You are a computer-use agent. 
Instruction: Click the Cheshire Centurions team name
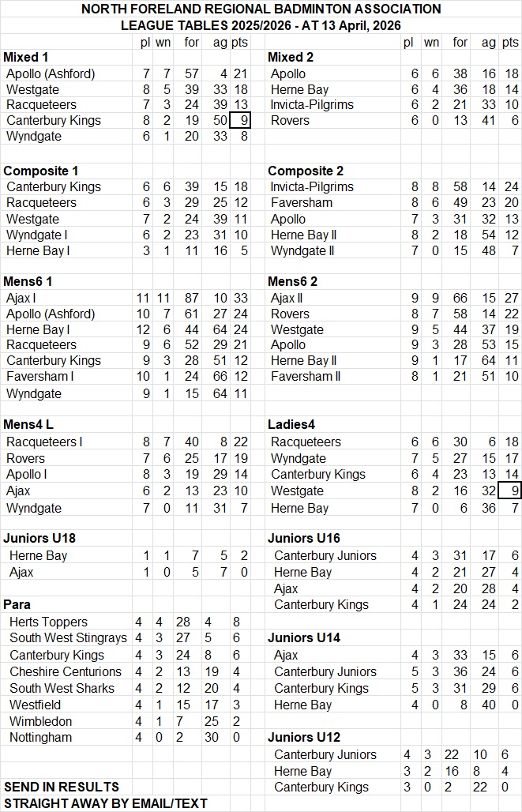click(x=66, y=671)
